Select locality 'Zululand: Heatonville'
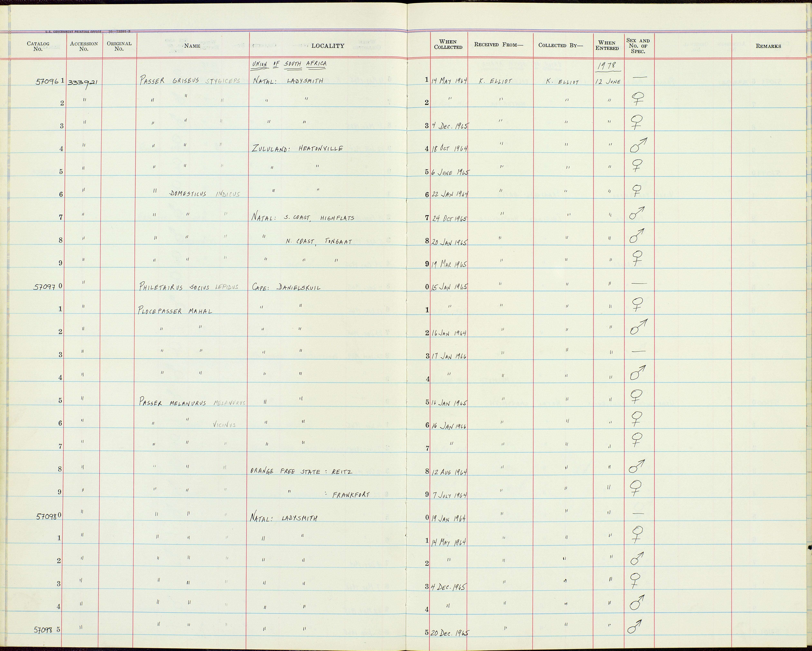The width and height of the screenshot is (812, 651). [297, 148]
